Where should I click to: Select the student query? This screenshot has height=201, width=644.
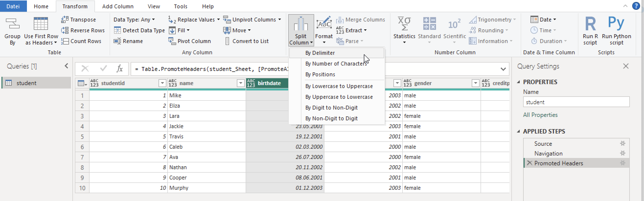[x=36, y=83]
